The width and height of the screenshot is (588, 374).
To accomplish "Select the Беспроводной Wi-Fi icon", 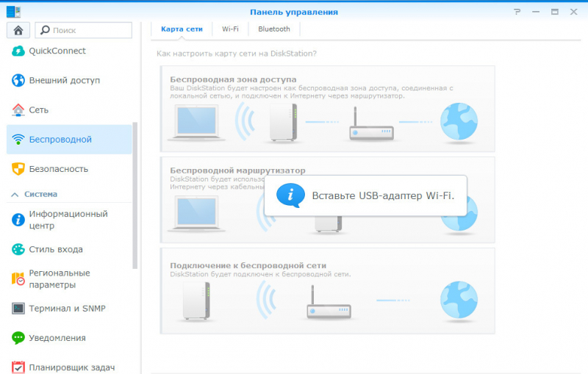I will coord(18,139).
